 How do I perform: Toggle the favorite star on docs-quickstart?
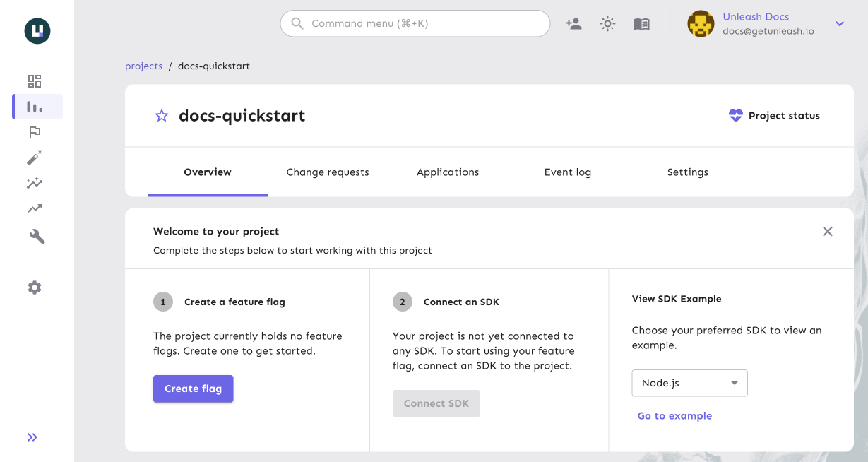[x=161, y=115]
